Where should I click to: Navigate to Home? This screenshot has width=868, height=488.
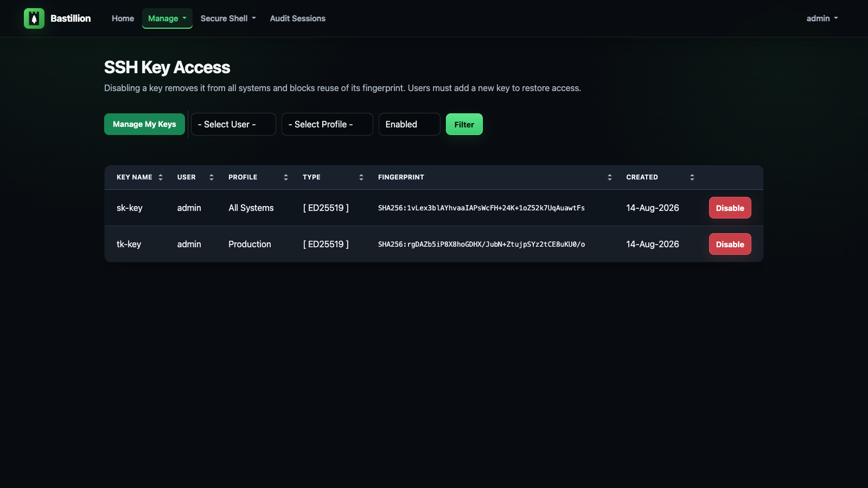coord(123,18)
